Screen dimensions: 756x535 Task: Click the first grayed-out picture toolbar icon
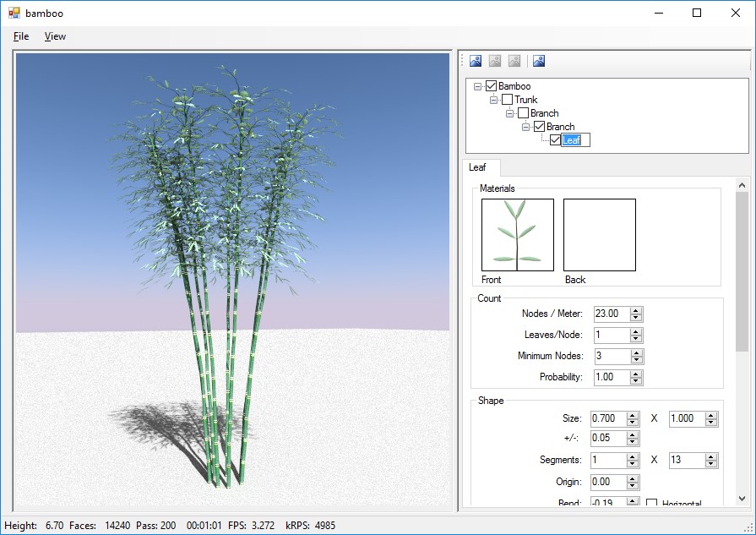click(x=495, y=61)
